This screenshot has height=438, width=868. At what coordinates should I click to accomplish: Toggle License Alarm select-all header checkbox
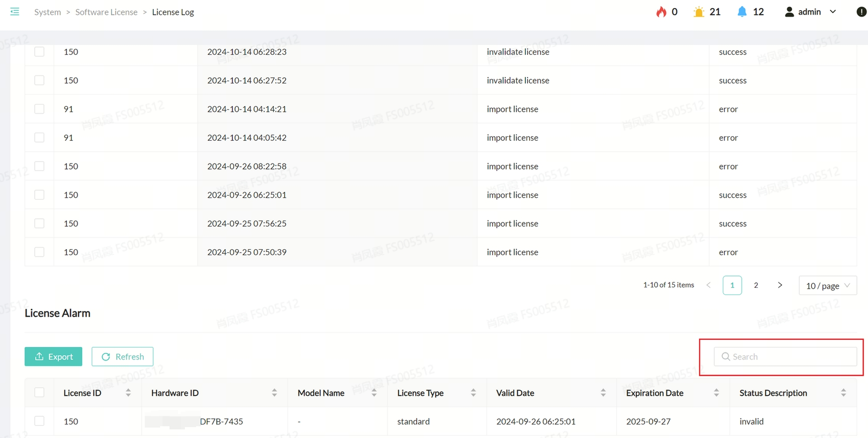39,393
